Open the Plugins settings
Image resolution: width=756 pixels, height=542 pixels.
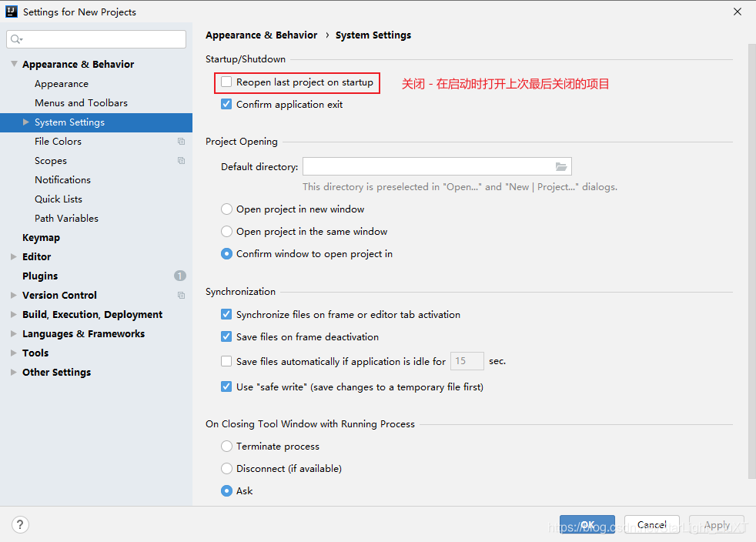40,276
